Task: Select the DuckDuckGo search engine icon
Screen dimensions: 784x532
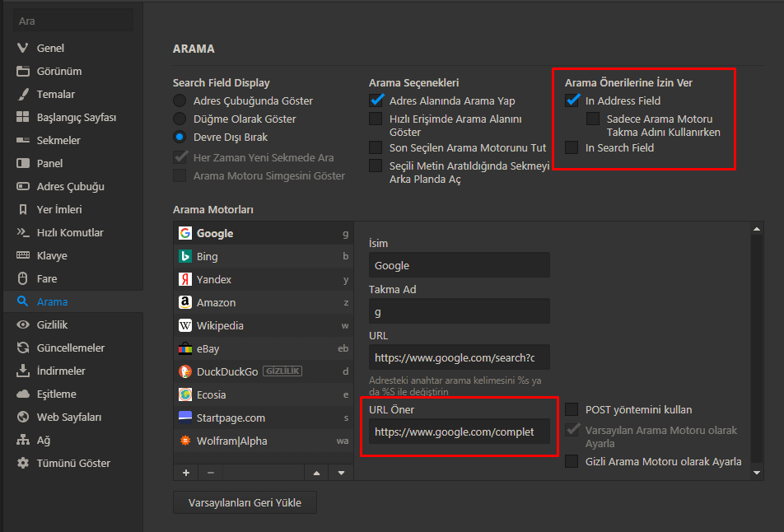Action: coord(185,371)
